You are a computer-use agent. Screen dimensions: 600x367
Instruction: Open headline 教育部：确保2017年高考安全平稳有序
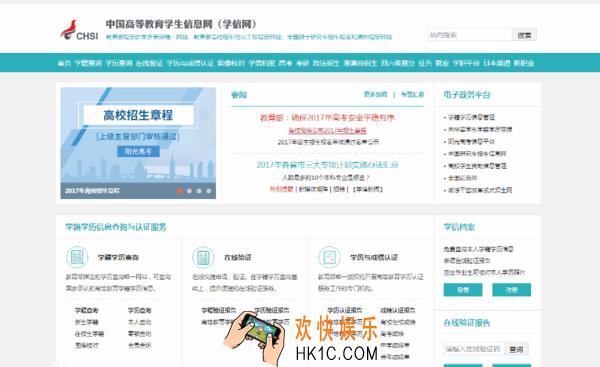[327, 117]
